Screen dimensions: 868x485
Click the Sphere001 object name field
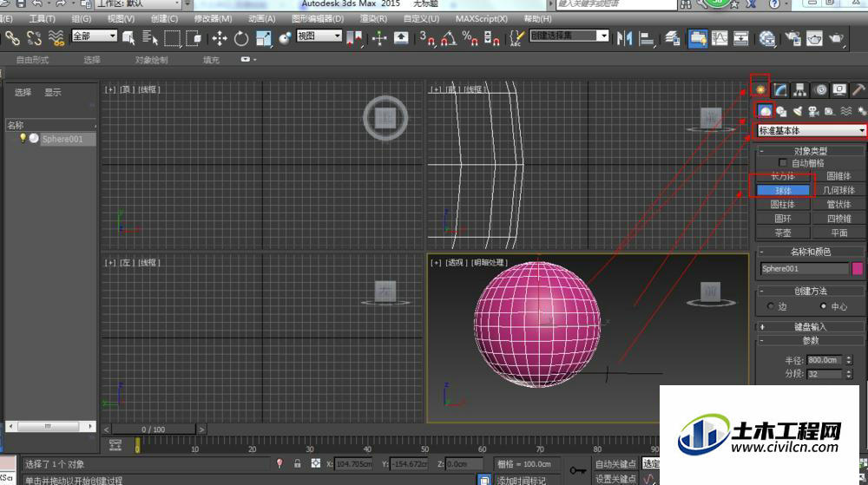pos(805,269)
